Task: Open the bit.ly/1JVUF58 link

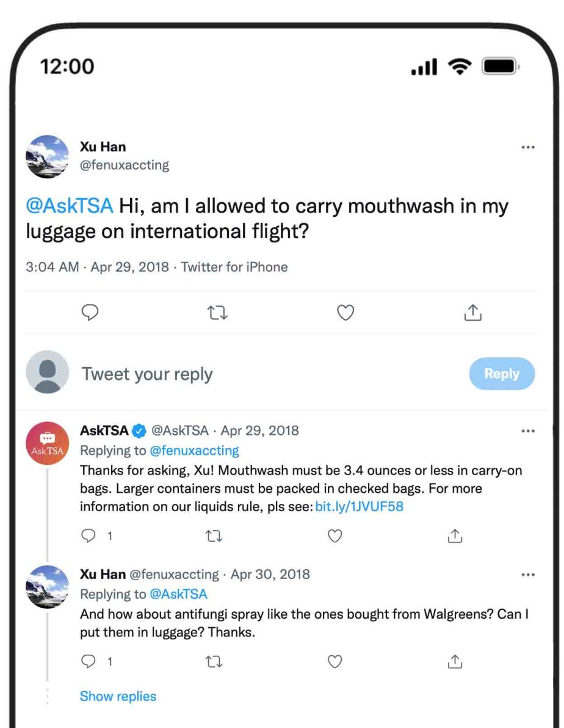Action: 359,506
